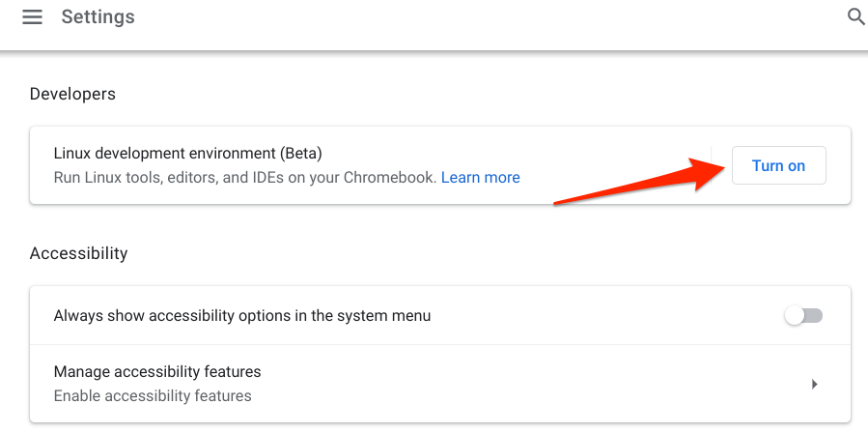The height and width of the screenshot is (433, 868).
Task: Click the Enable accessibility features subtitle
Action: click(x=153, y=396)
